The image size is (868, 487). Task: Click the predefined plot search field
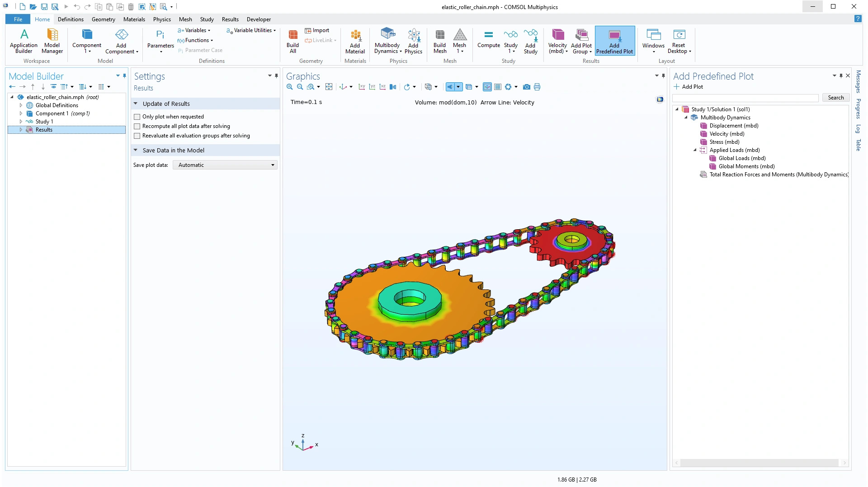745,98
